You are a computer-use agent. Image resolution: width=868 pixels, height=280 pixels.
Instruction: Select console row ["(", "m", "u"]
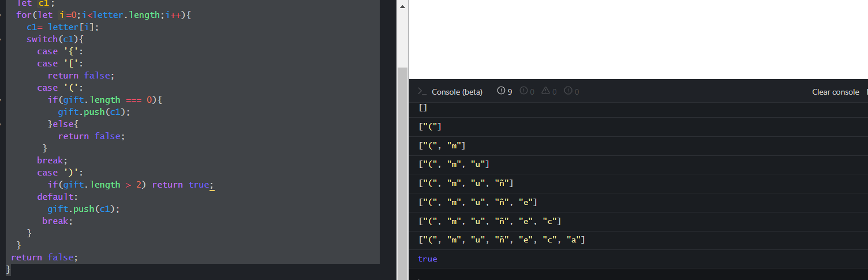pyautogui.click(x=638, y=165)
